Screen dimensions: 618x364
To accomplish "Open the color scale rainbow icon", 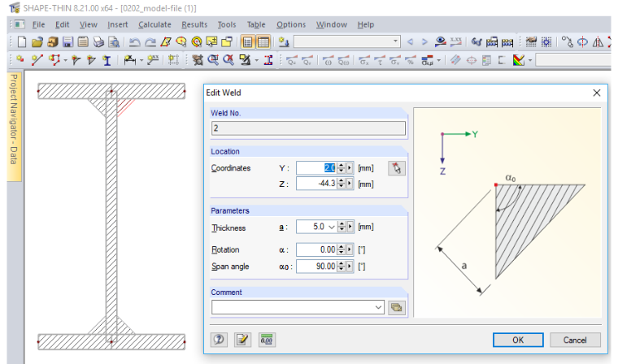I will tap(519, 60).
